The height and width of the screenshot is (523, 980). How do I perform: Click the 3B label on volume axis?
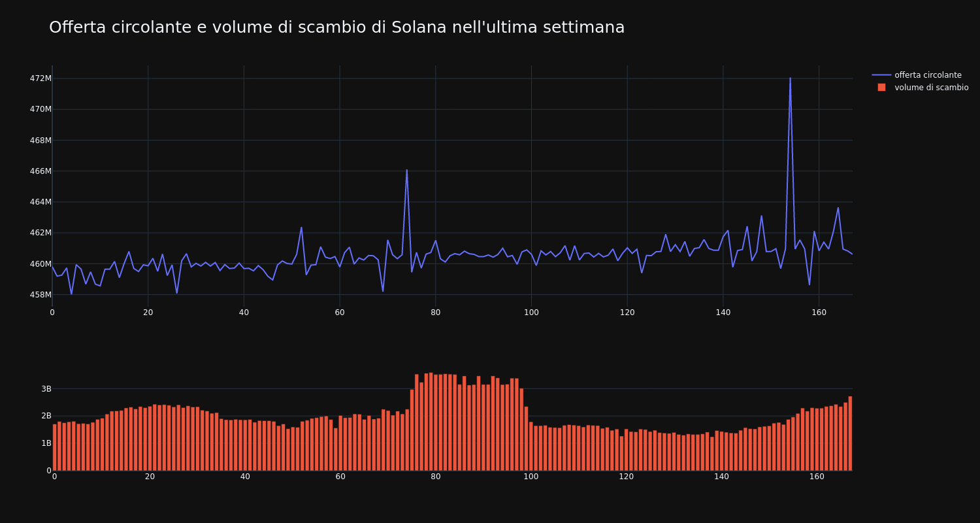coord(46,389)
